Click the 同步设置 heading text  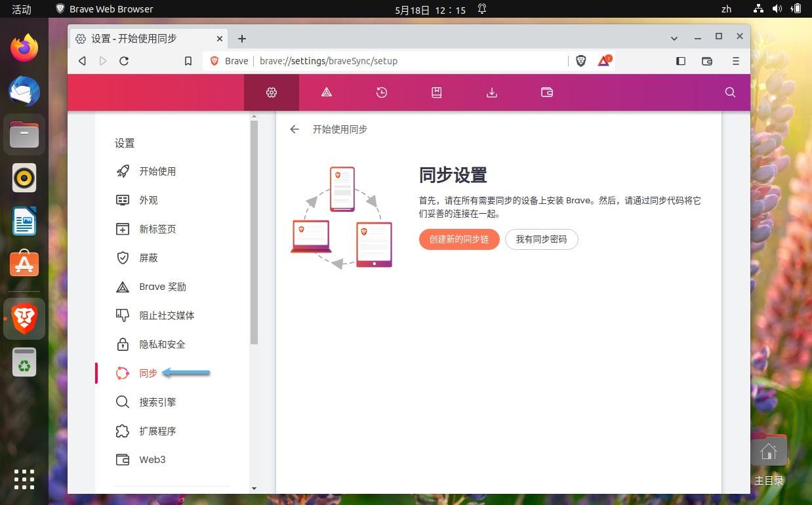coord(453,175)
